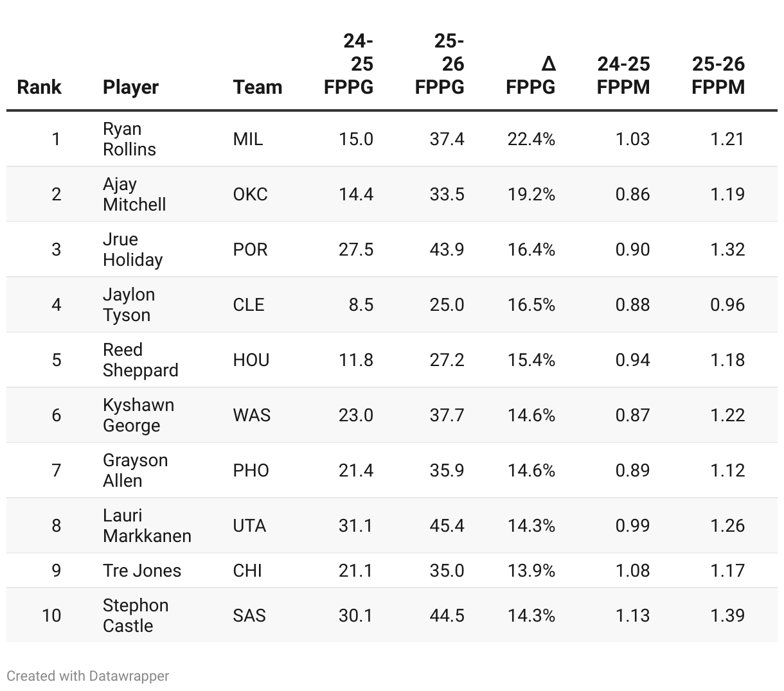The height and width of the screenshot is (691, 784).
Task: Click Jaylon Tyson's team cell CLE
Action: pos(249,304)
